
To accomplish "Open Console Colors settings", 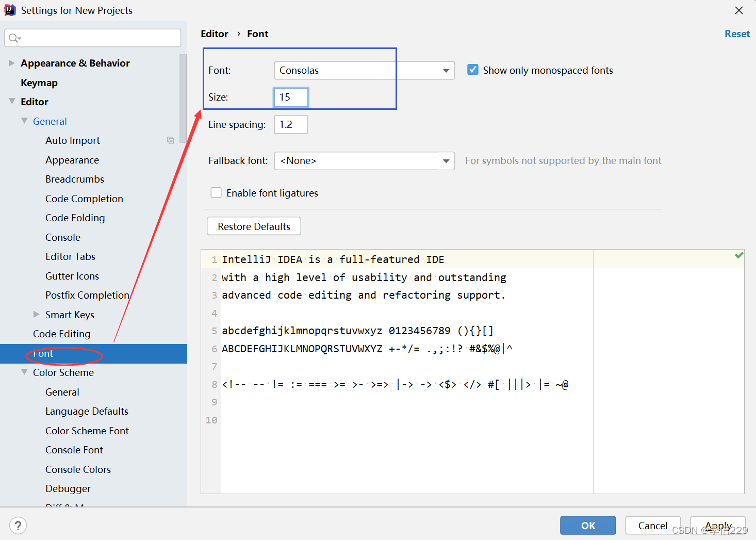I will coord(78,469).
